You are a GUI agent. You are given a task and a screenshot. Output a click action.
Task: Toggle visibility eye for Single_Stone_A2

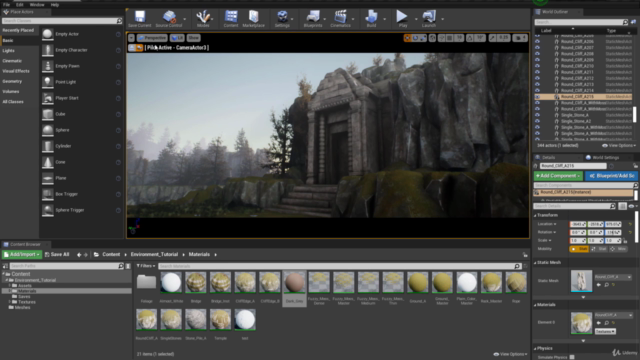[537, 121]
